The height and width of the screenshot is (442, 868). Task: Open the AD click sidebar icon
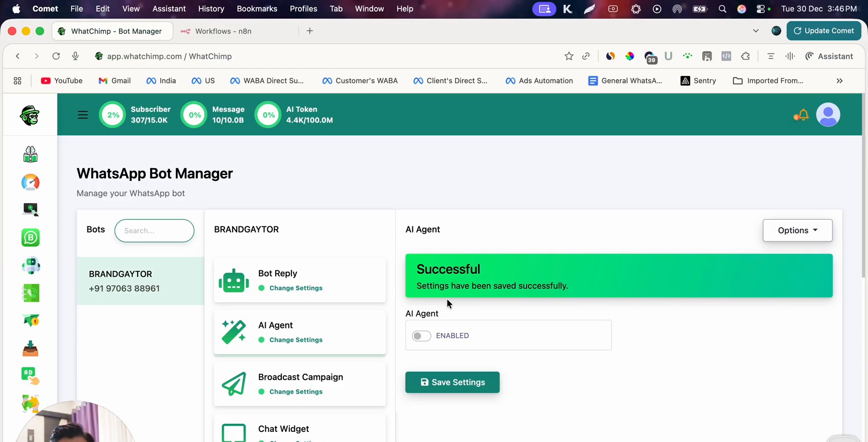tap(30, 376)
